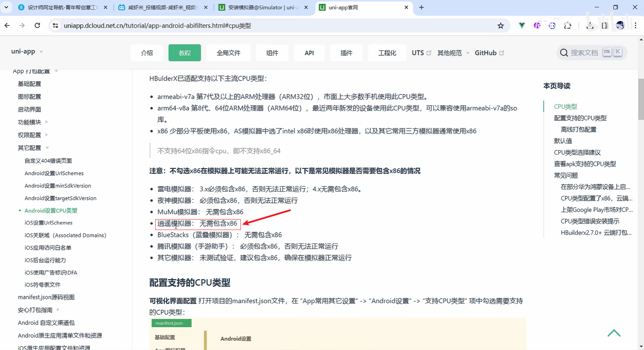Reload the current page
644x350 pixels.
click(x=37, y=26)
